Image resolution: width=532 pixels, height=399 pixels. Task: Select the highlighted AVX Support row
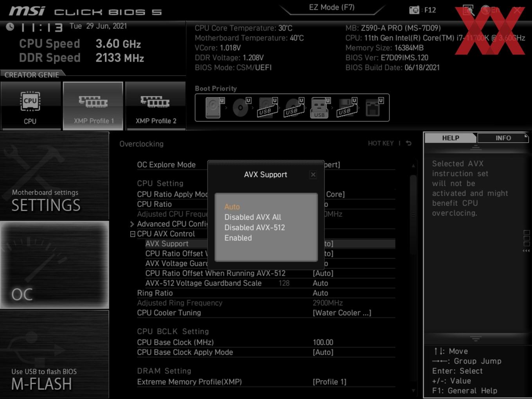tap(270, 244)
